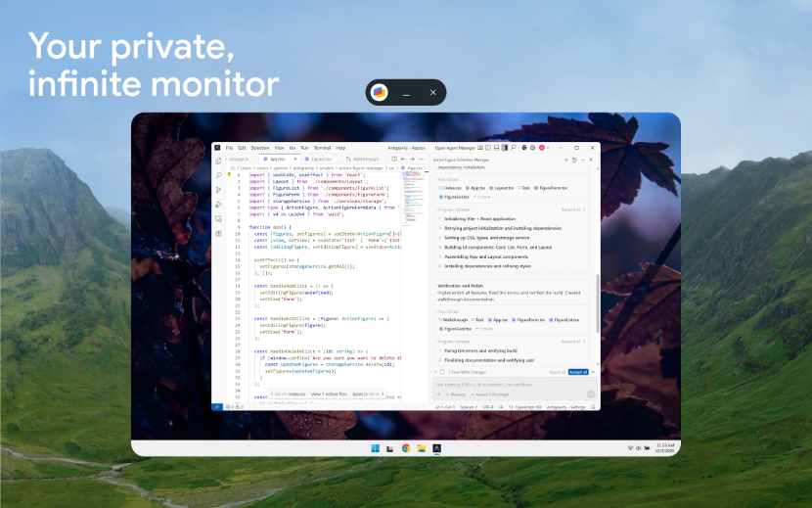Screen dimensions: 812x508
Task: Open the Run and Debug view
Action: 218,204
